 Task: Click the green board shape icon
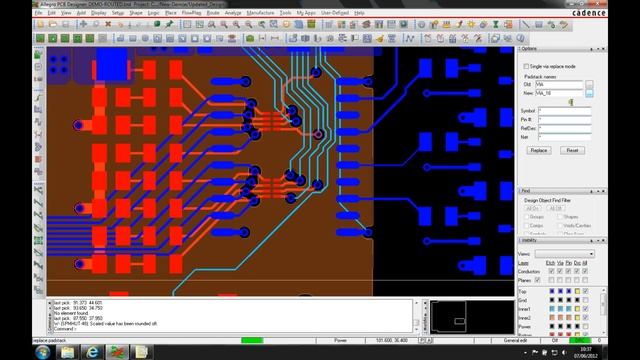tap(250, 38)
